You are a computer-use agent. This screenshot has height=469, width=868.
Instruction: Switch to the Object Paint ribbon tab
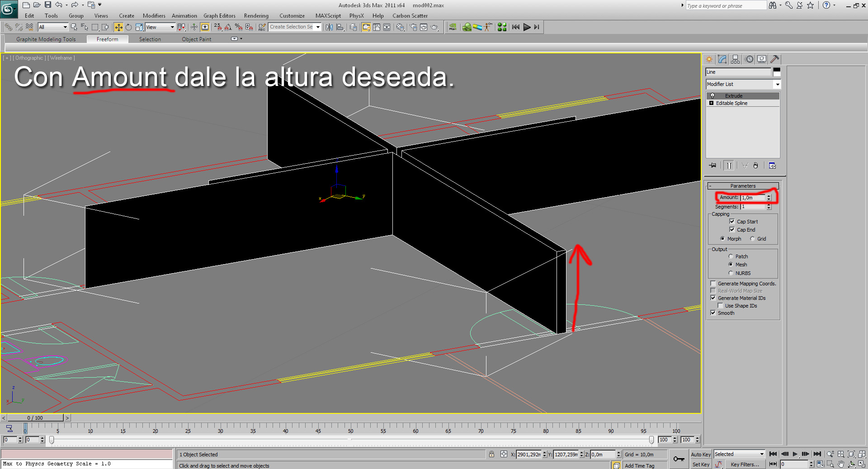point(197,39)
